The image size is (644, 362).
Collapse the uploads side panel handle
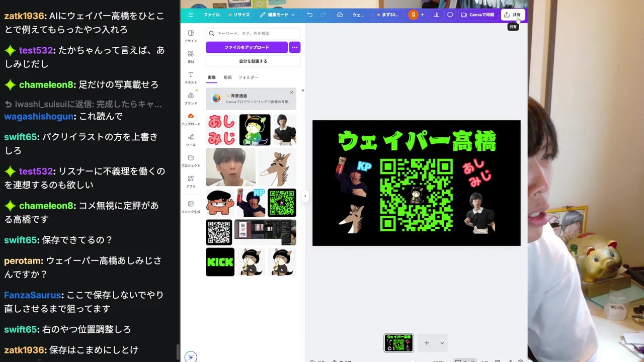(305, 196)
